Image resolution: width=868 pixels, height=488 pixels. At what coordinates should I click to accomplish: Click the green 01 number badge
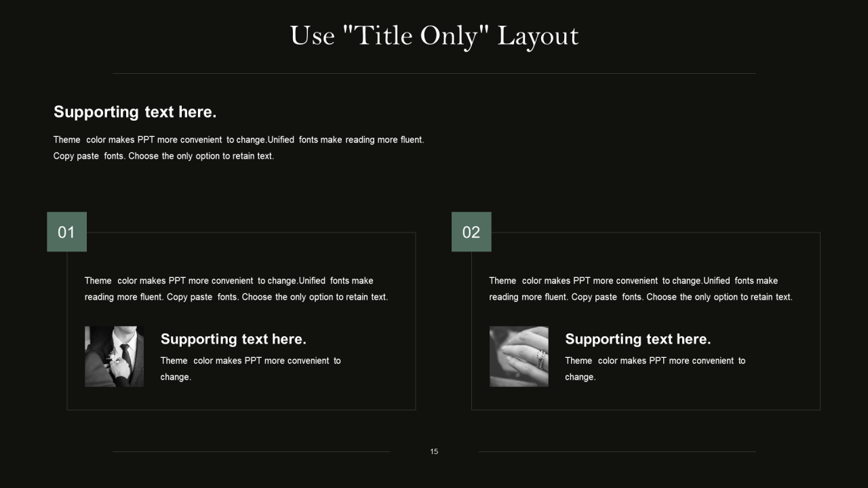coord(66,232)
